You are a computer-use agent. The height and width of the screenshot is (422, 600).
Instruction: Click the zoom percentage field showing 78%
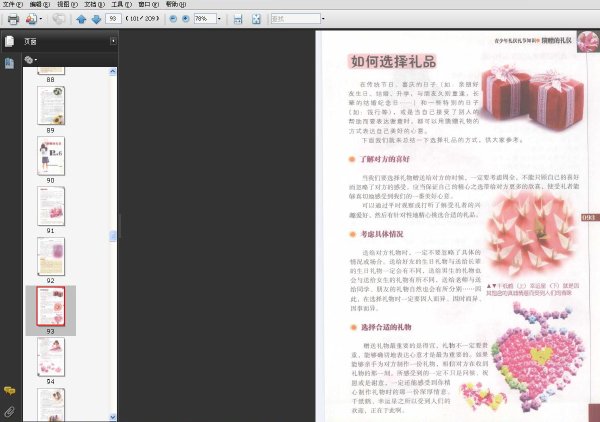[205, 18]
